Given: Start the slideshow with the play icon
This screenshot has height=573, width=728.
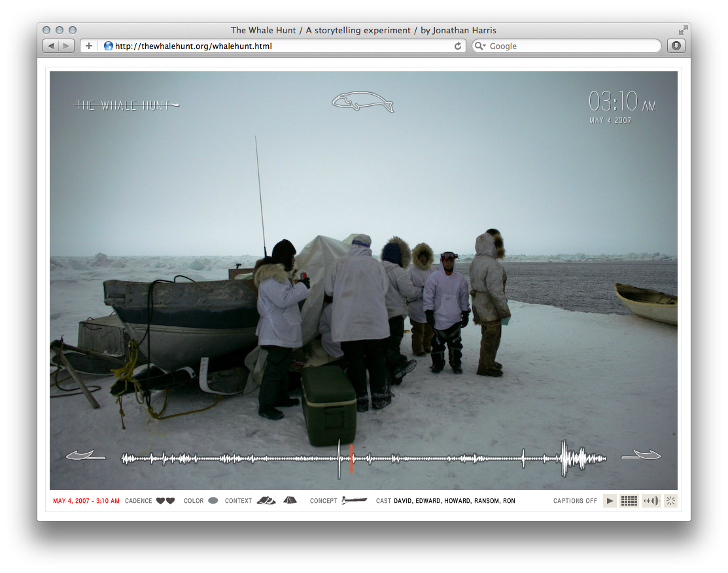Looking at the screenshot, I should pyautogui.click(x=610, y=500).
